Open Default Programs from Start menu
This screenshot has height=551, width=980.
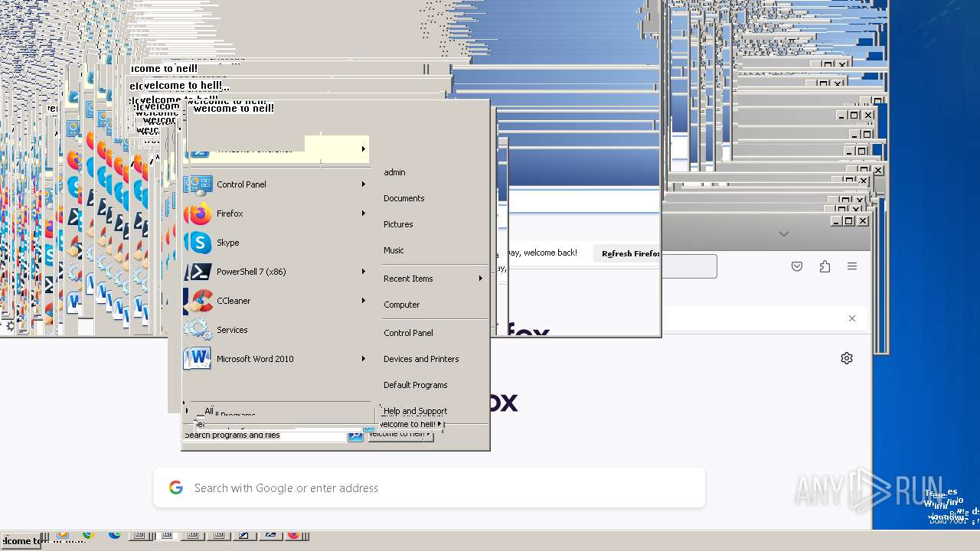point(415,385)
